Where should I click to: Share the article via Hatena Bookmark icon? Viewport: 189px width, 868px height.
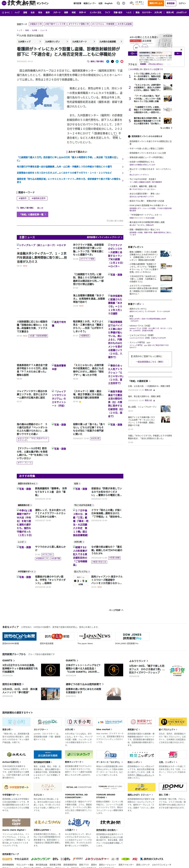pos(117,61)
